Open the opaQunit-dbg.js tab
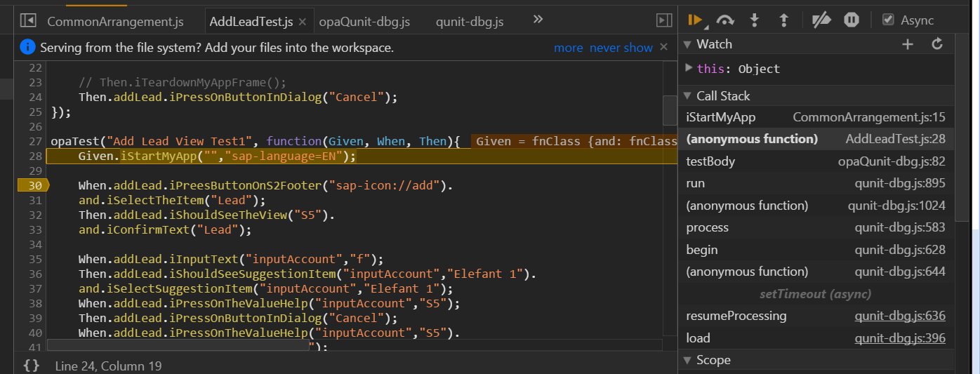This screenshot has height=374, width=980. point(364,22)
